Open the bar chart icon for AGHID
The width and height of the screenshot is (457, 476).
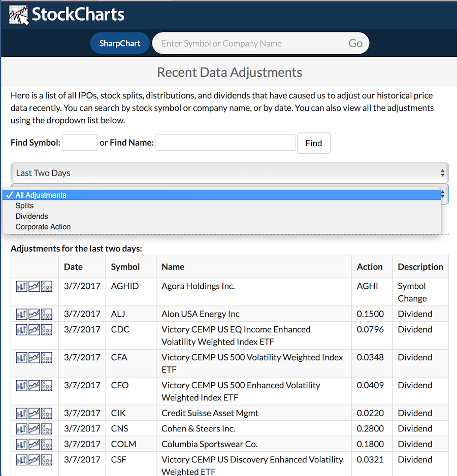[x=21, y=287]
